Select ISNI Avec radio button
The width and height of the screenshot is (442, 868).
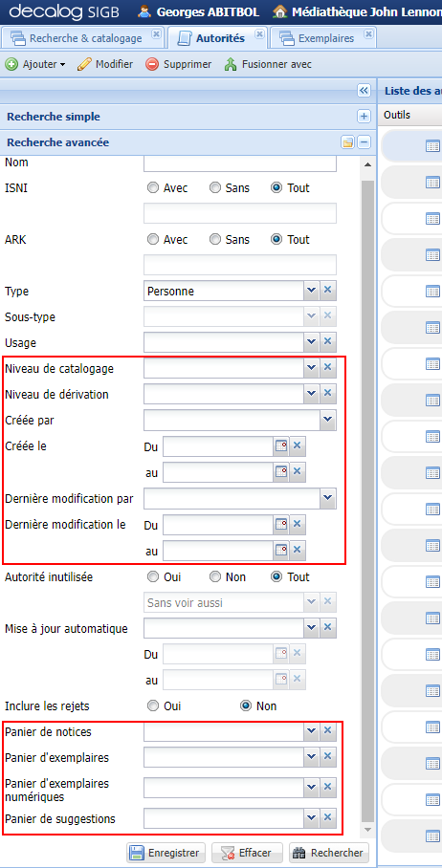pyautogui.click(x=153, y=188)
